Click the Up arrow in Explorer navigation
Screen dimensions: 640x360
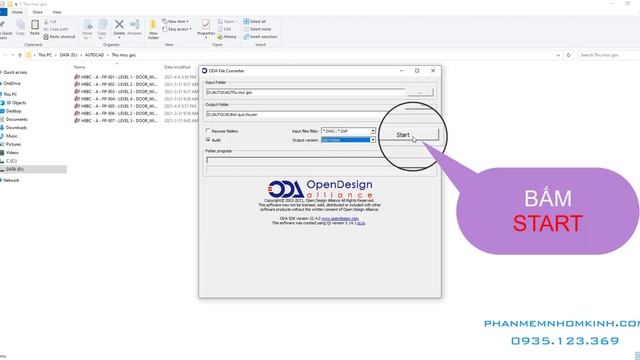tap(20, 55)
